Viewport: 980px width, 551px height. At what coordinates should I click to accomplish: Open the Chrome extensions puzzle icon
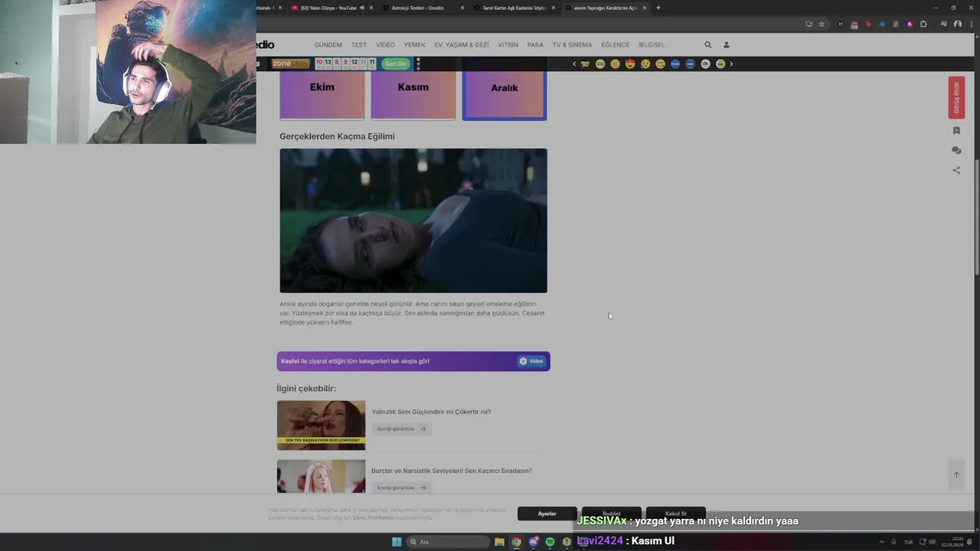[x=923, y=24]
